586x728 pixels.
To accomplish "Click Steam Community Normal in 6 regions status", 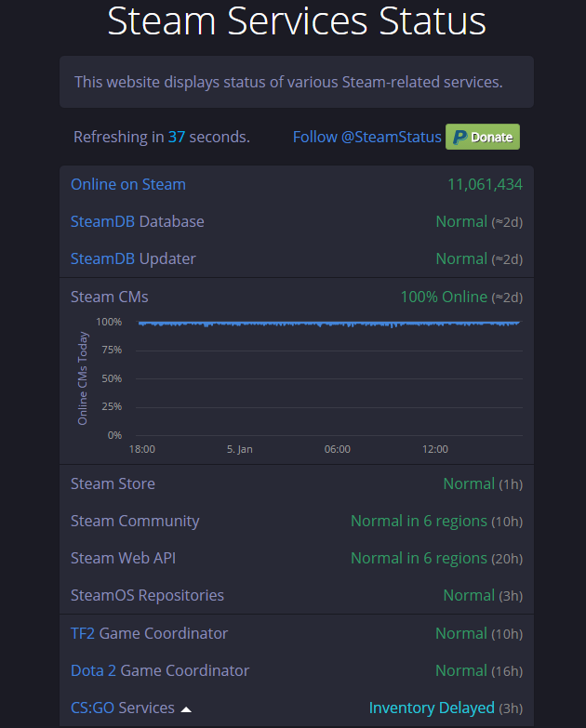I will click(x=436, y=521).
